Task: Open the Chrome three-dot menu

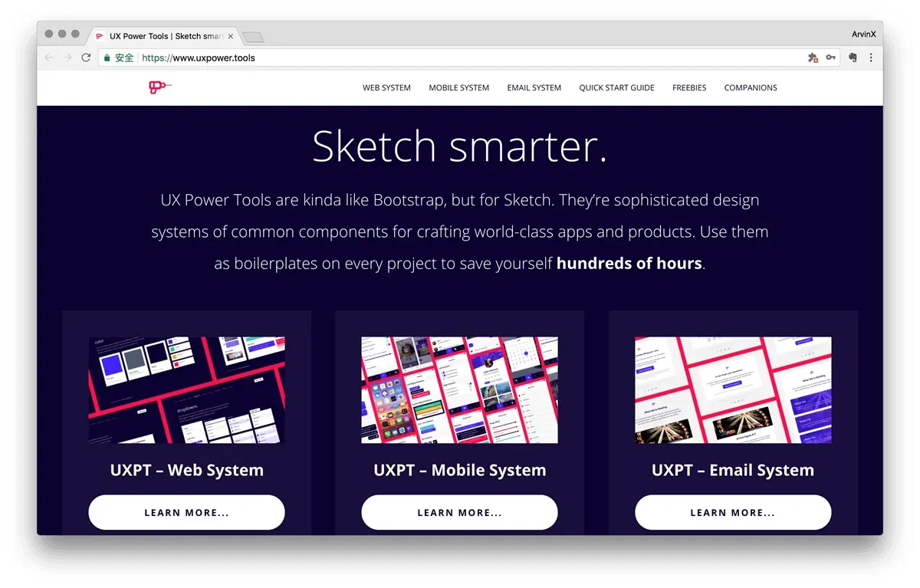Action: 871,57
